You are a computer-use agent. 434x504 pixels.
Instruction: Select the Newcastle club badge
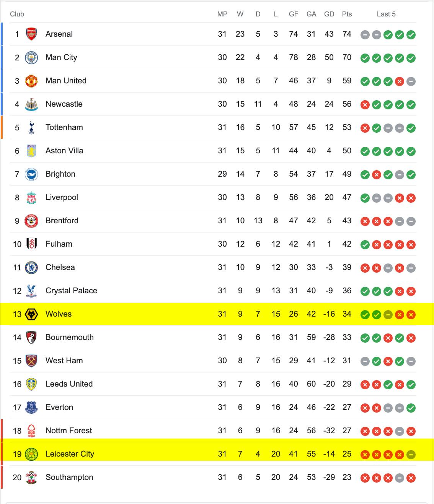click(x=31, y=104)
